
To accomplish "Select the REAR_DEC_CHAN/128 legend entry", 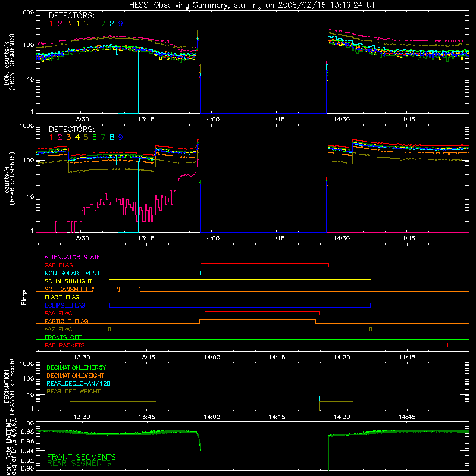I will click(x=79, y=384).
